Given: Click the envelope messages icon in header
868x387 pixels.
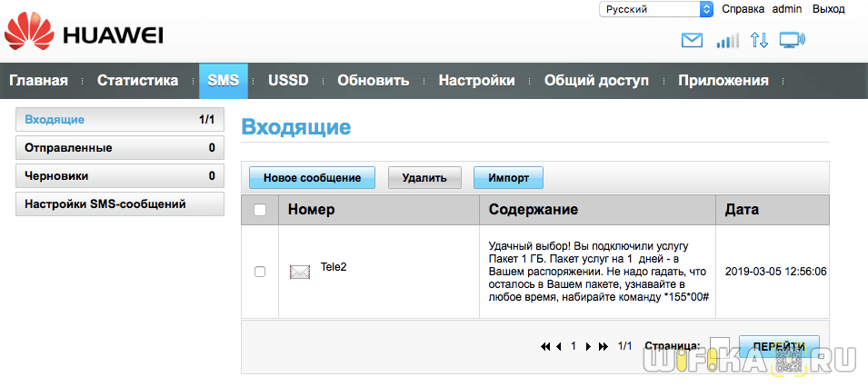Looking at the screenshot, I should pos(693,40).
